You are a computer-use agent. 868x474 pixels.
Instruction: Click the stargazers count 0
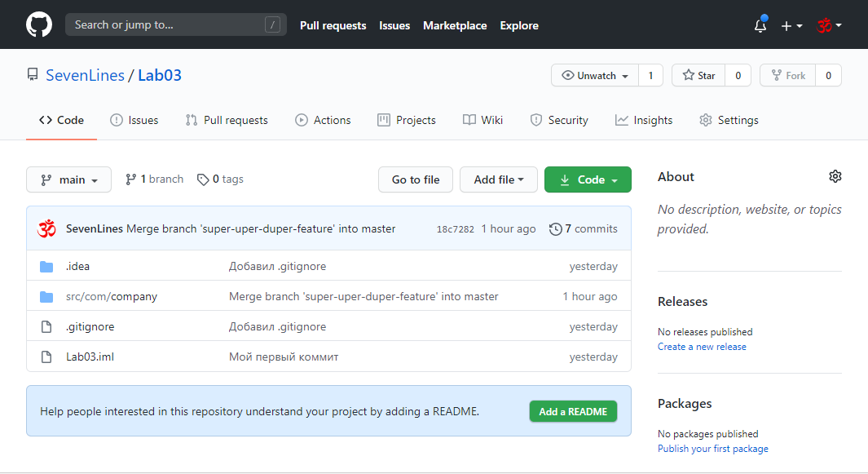point(738,75)
